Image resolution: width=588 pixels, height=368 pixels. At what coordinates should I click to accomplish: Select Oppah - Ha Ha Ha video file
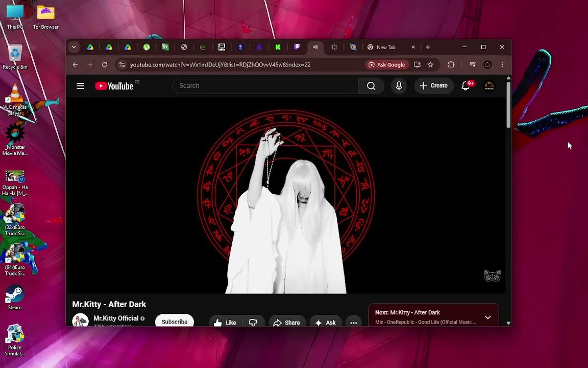[15, 183]
